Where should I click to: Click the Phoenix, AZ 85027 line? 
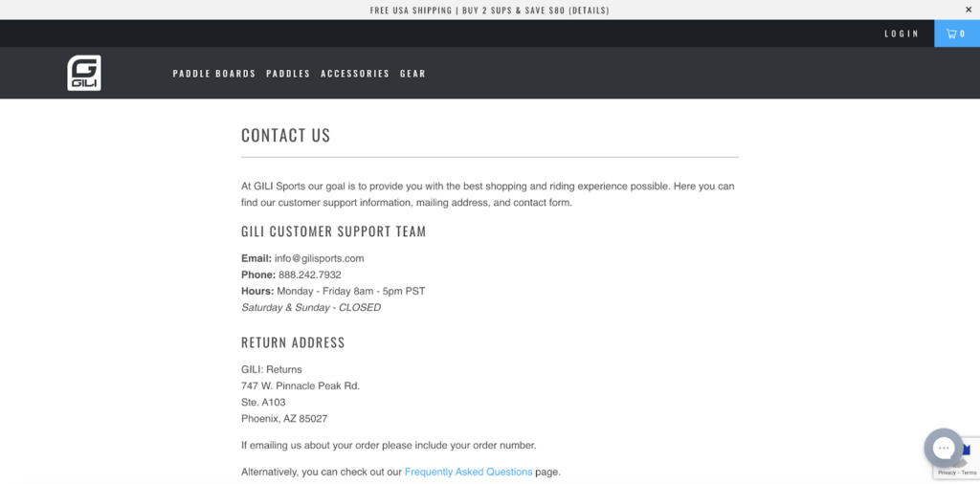tap(284, 419)
